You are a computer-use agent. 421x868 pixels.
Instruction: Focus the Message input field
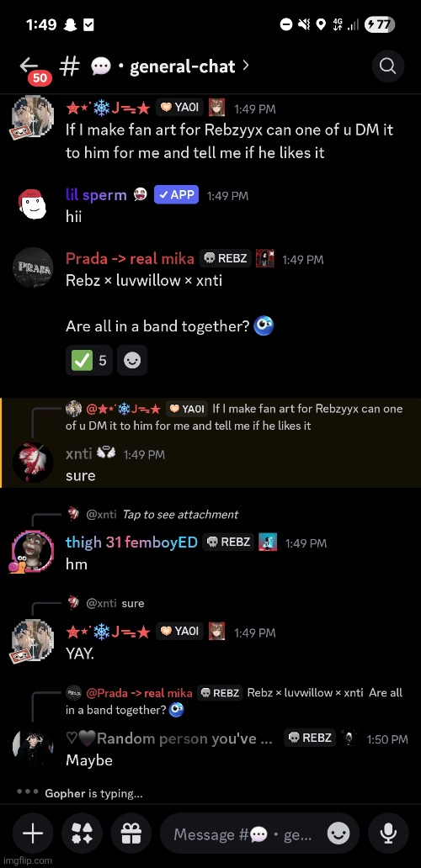[242, 834]
